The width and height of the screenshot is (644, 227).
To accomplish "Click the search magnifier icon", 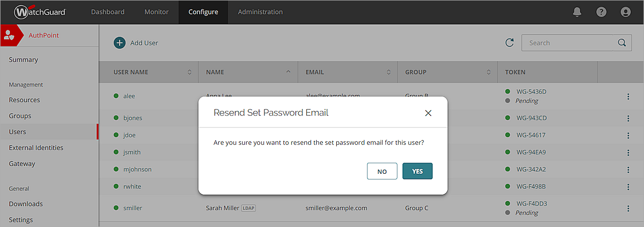I will pyautogui.click(x=622, y=43).
